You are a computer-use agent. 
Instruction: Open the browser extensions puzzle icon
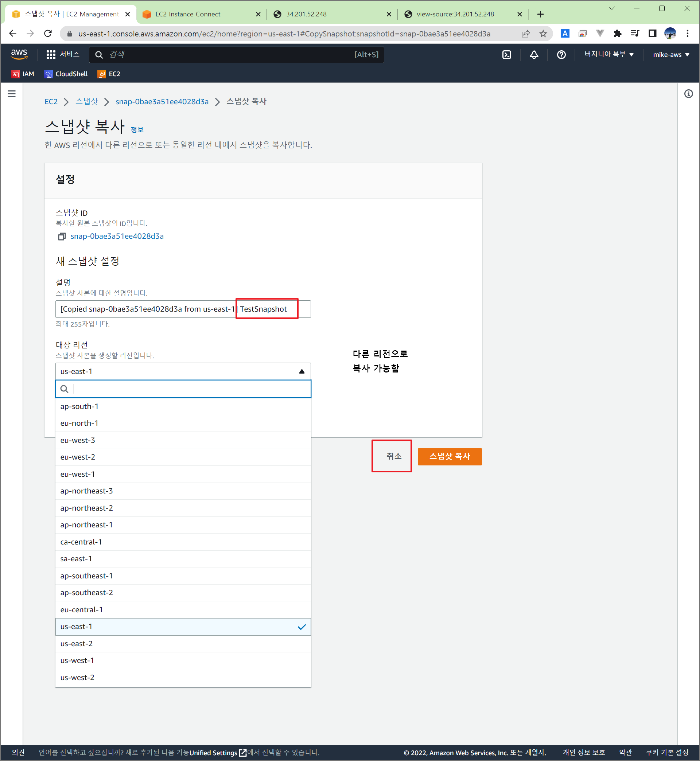[617, 34]
